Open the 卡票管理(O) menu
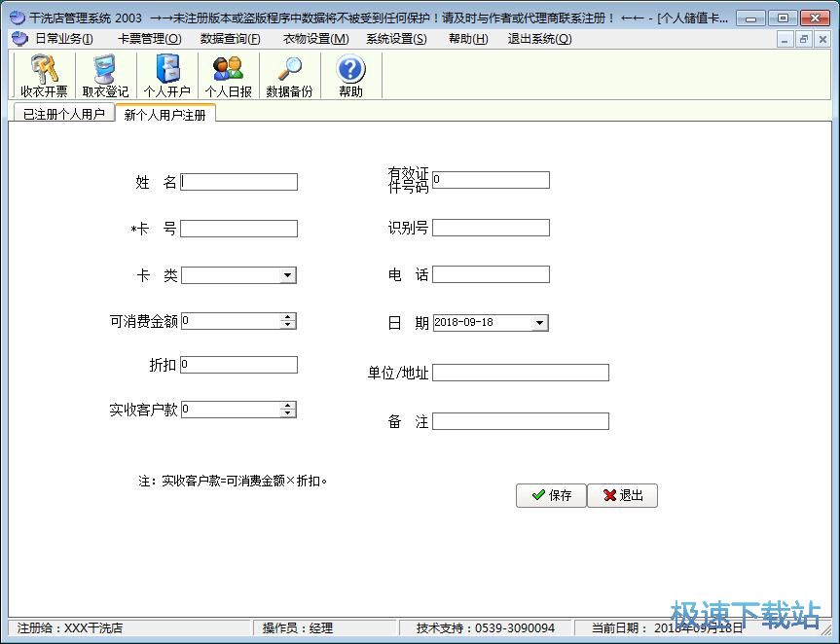Screen dimensions: 840x644 point(150,39)
